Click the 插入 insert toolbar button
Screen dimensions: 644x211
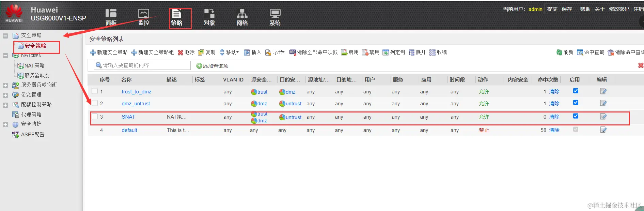[x=252, y=52]
